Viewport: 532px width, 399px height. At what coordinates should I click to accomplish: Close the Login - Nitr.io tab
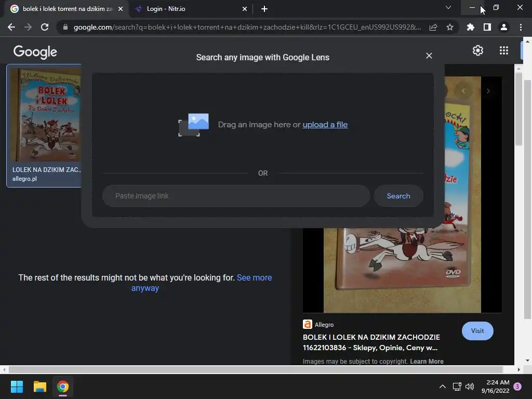[x=245, y=9]
